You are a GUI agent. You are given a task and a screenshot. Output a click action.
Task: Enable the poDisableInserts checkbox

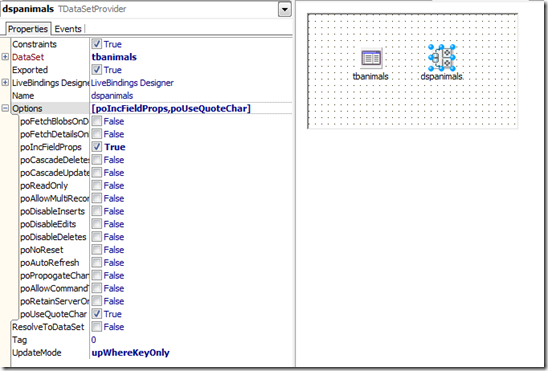click(97, 211)
